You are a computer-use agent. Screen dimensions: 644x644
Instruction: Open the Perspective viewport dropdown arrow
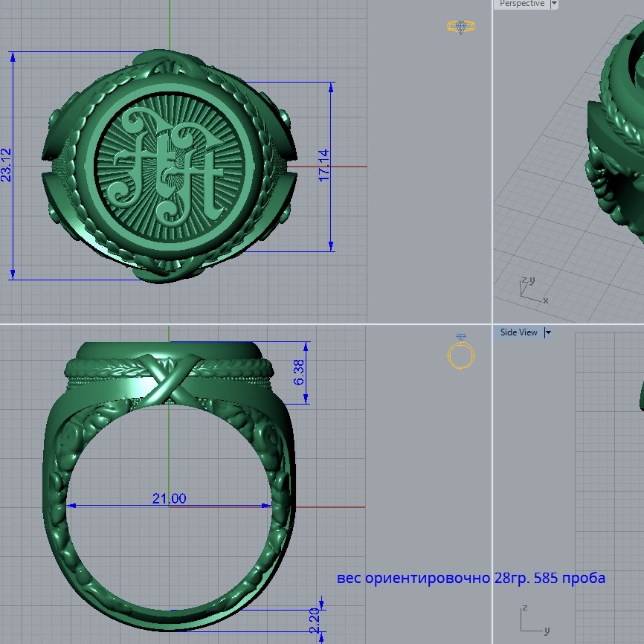pyautogui.click(x=553, y=4)
